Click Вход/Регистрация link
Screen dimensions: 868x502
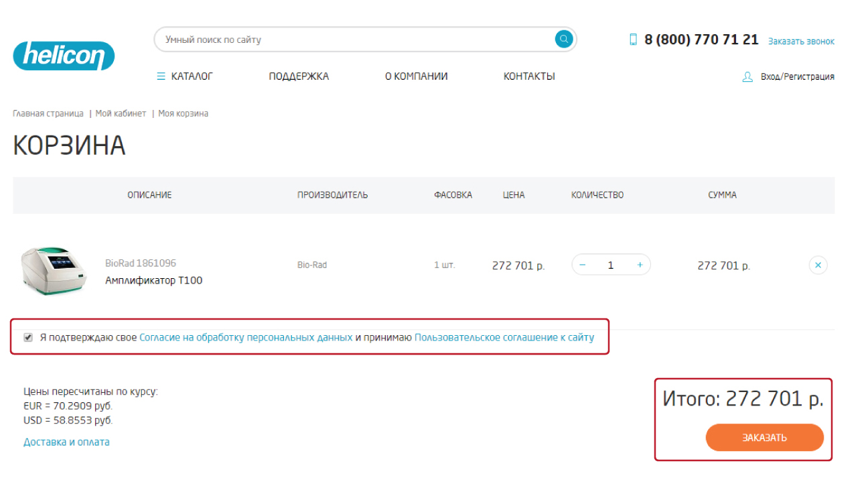(798, 76)
